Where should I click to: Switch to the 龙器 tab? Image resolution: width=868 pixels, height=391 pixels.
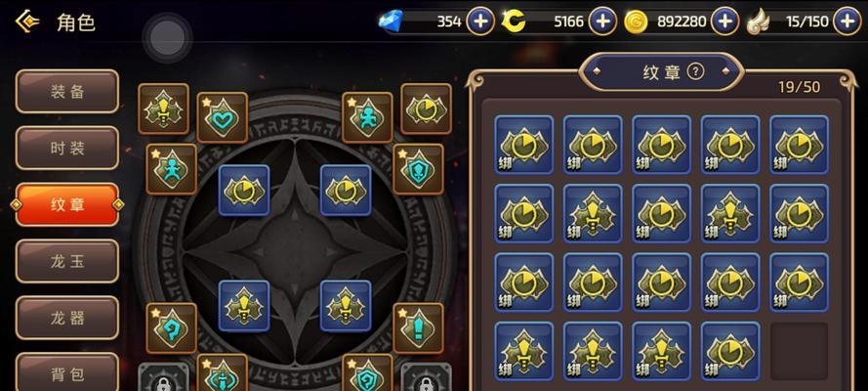pyautogui.click(x=67, y=318)
